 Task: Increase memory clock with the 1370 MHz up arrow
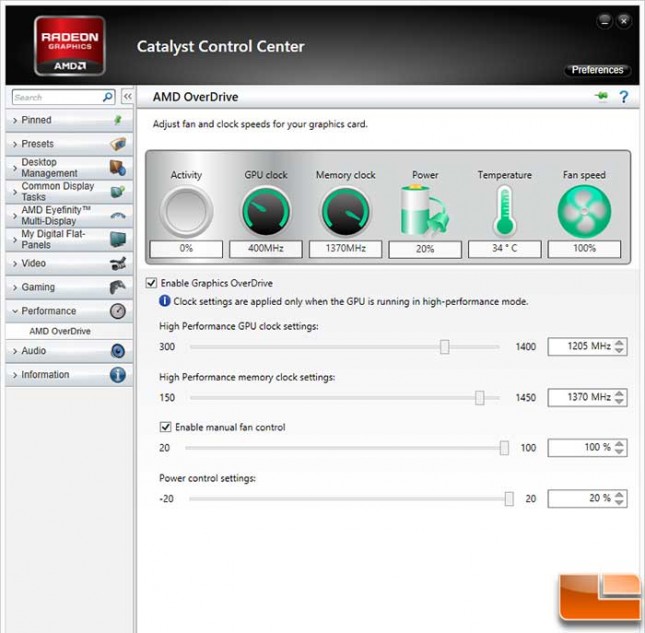[x=619, y=393]
